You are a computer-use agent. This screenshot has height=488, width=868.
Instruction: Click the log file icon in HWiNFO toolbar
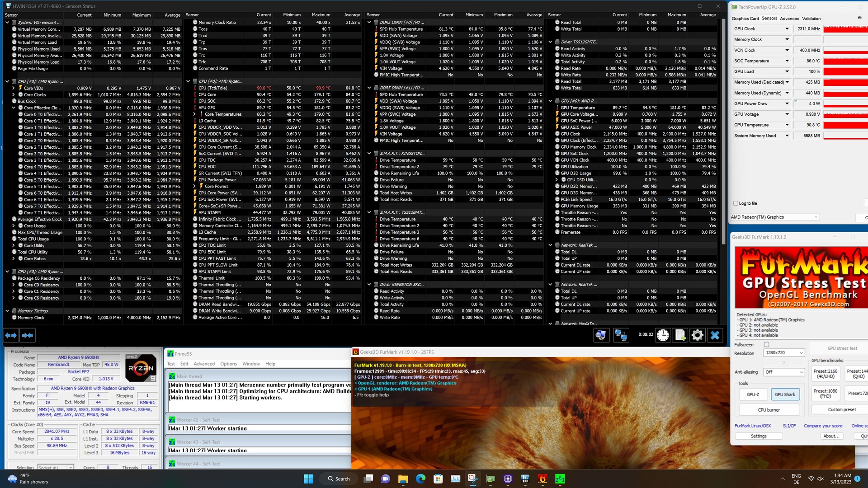(680, 335)
